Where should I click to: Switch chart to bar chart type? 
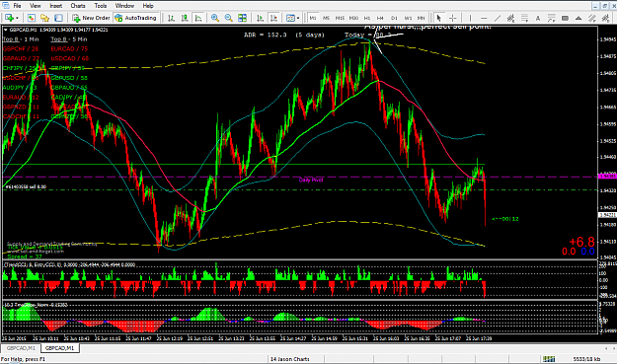pos(171,18)
